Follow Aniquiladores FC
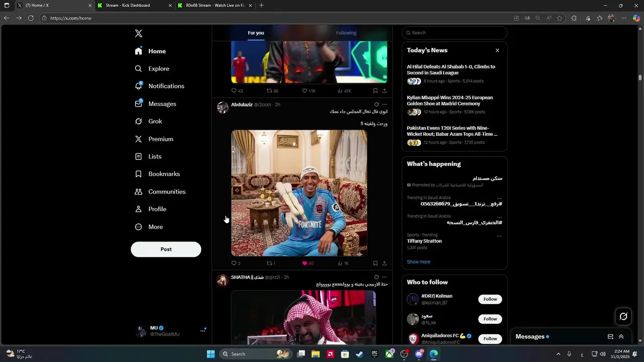The image size is (644, 362). [490, 338]
